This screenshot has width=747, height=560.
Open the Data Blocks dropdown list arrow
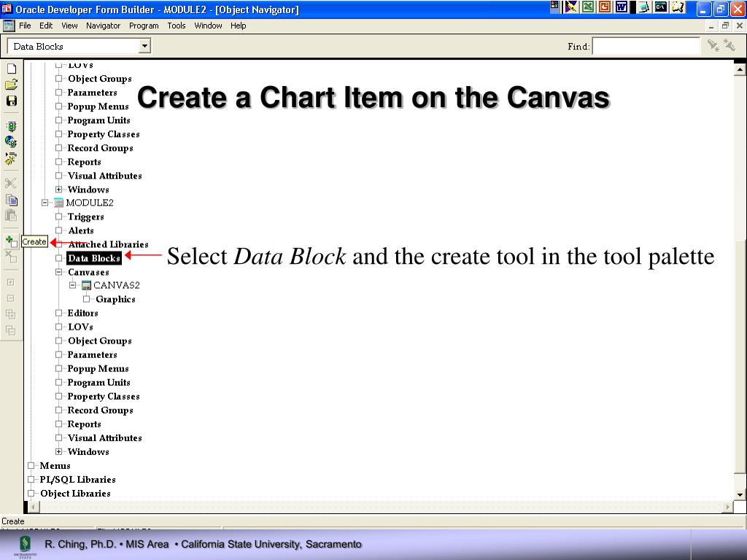coord(144,46)
